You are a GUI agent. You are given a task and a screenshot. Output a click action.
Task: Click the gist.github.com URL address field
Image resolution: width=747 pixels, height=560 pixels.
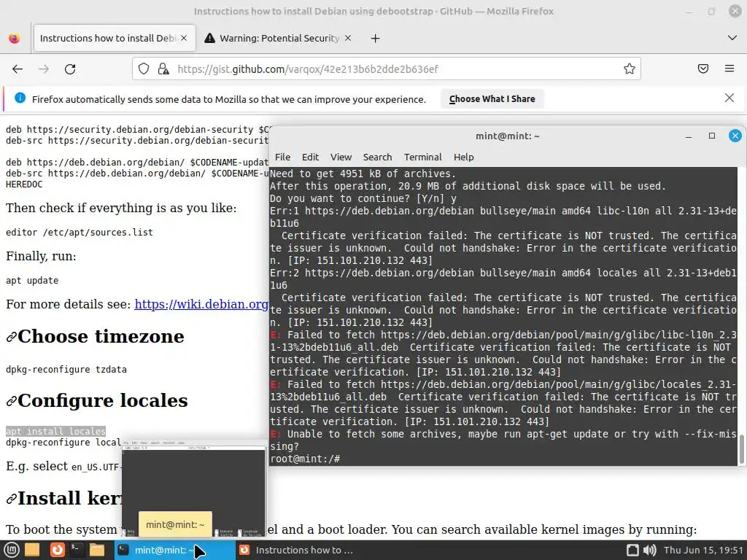(387, 69)
